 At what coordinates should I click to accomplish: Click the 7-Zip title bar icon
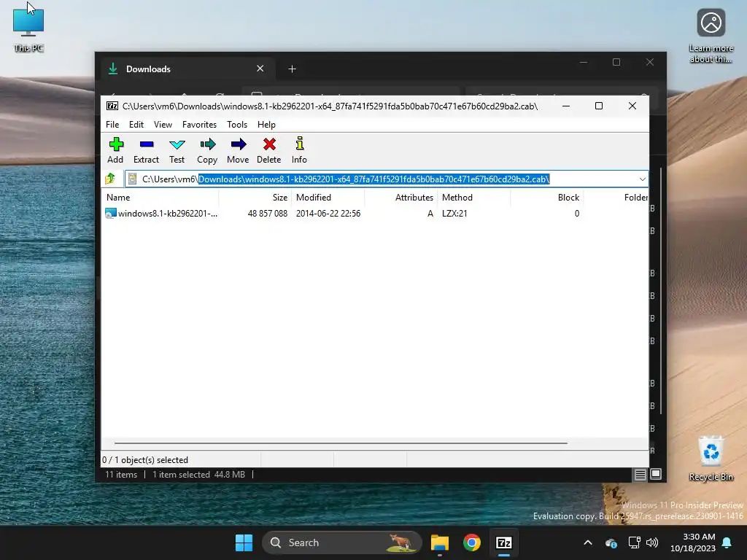tap(112, 106)
